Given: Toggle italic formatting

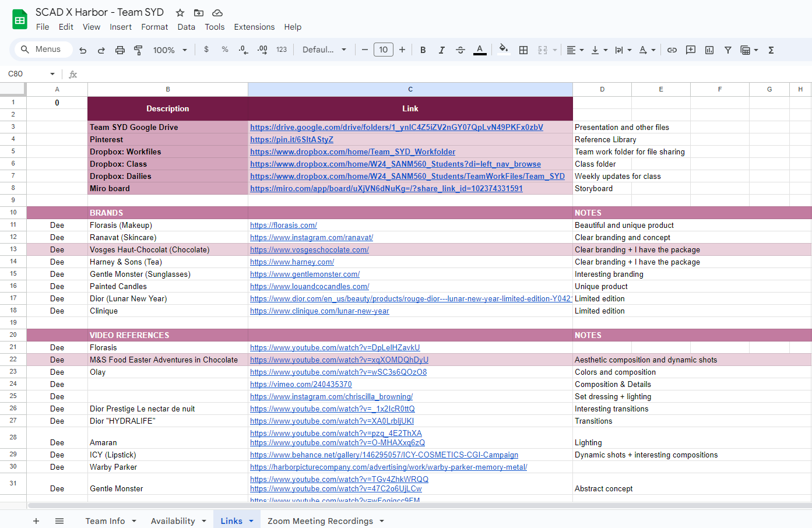Looking at the screenshot, I should pyautogui.click(x=442, y=50).
